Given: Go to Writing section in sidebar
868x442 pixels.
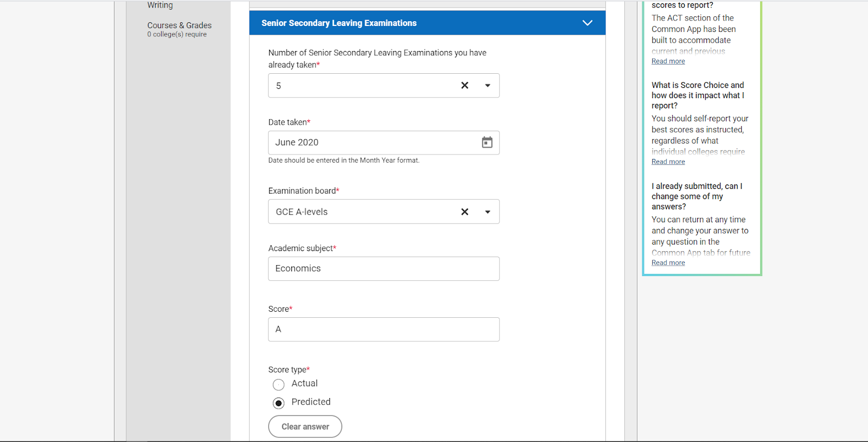Looking at the screenshot, I should pos(160,5).
